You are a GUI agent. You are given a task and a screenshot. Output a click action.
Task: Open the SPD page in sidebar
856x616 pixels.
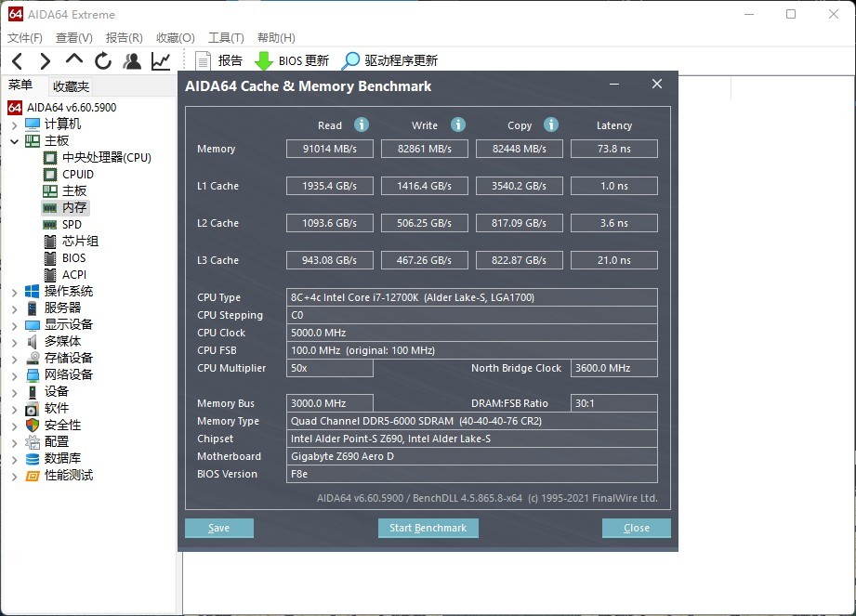tap(70, 224)
